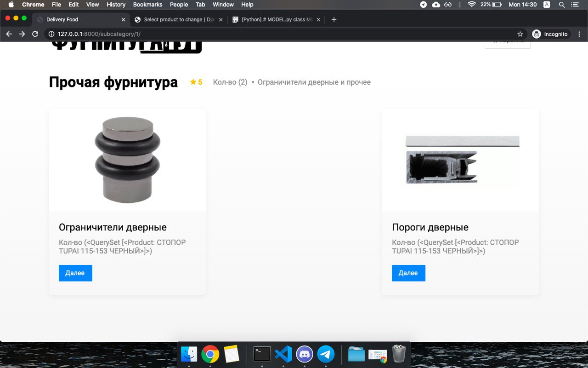The height and width of the screenshot is (368, 588).
Task: Click the browser back arrow
Action: click(x=9, y=34)
